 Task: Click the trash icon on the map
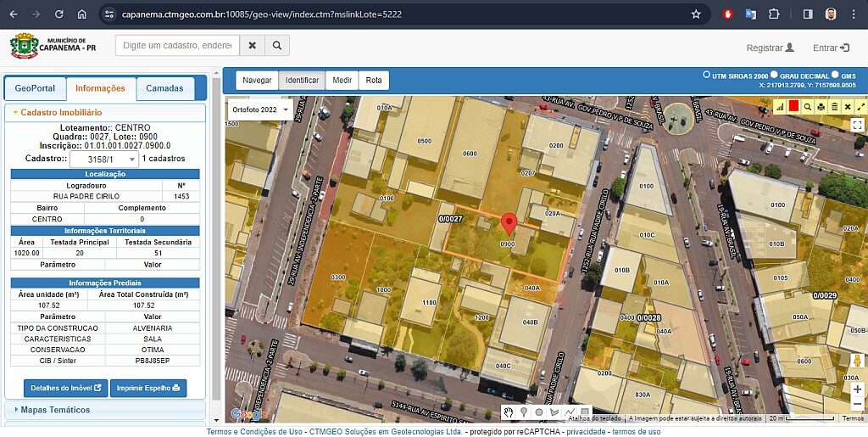(x=834, y=106)
